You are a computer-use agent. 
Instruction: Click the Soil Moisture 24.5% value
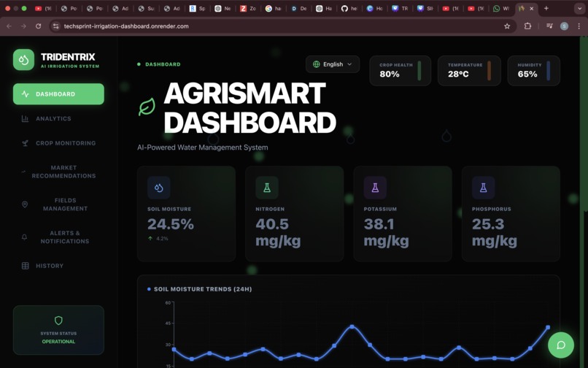171,224
